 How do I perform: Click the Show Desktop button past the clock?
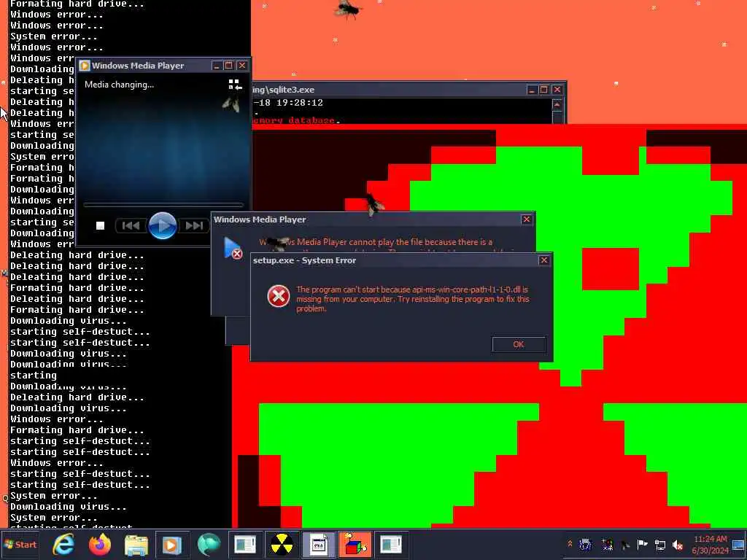pyautogui.click(x=738, y=545)
